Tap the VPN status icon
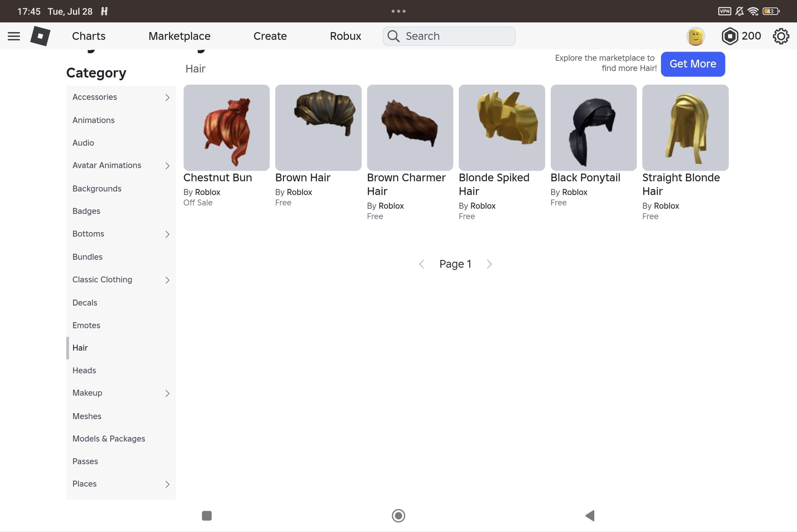Viewport: 797px width, 532px height. (x=724, y=11)
